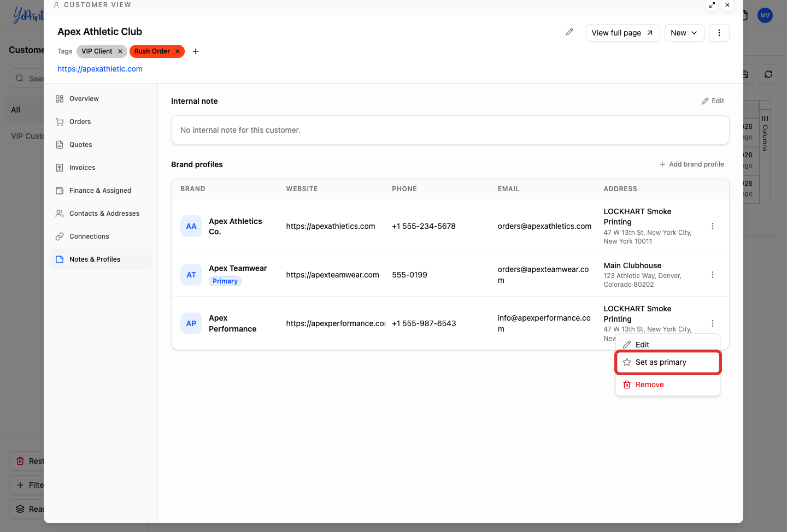Open the New dropdown

[x=684, y=33]
